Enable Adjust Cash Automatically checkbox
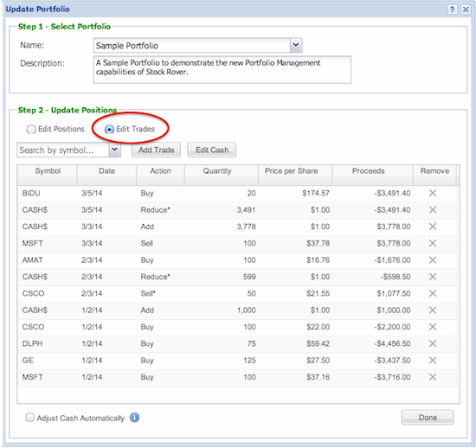This screenshot has width=476, height=448. [x=29, y=418]
